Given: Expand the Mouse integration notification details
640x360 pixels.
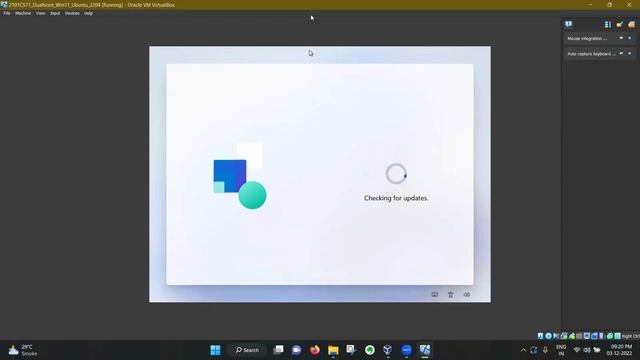Looking at the screenshot, I should (x=621, y=38).
